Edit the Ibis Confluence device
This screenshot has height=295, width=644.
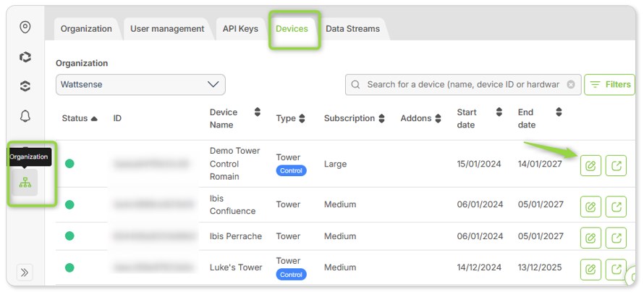pos(590,207)
